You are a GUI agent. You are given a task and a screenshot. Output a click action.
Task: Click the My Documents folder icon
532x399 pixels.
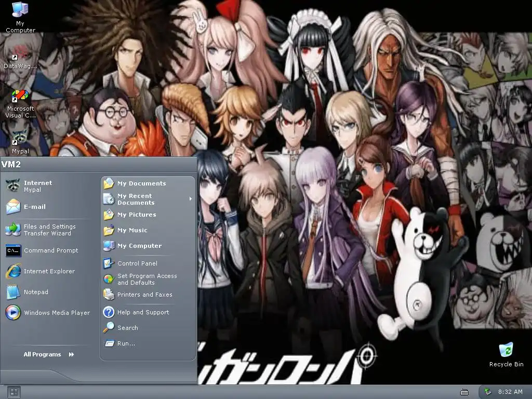tap(109, 183)
